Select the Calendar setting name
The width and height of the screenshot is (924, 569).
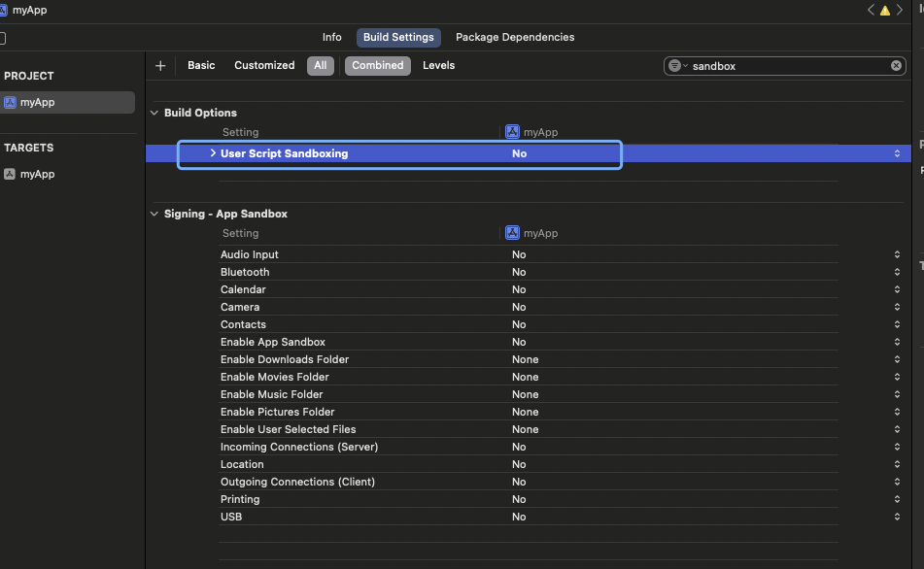(243, 289)
